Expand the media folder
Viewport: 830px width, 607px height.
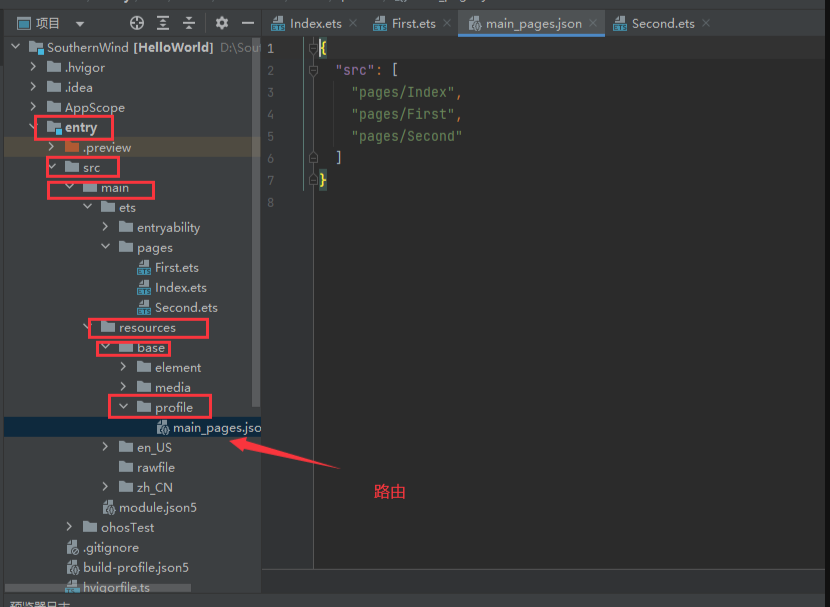click(x=123, y=386)
